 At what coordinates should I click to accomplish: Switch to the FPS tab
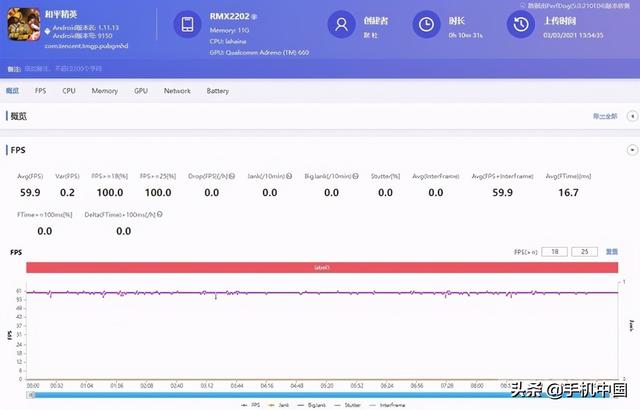[x=40, y=91]
